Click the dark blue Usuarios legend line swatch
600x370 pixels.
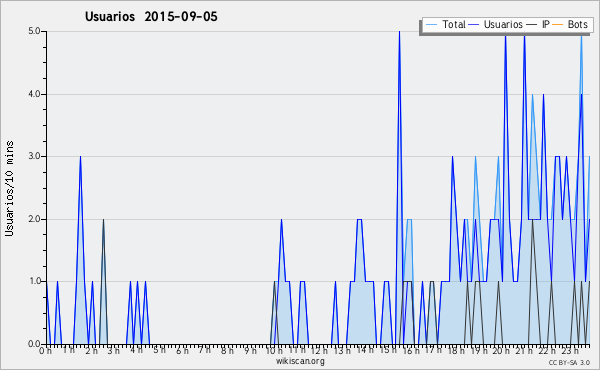474,25
